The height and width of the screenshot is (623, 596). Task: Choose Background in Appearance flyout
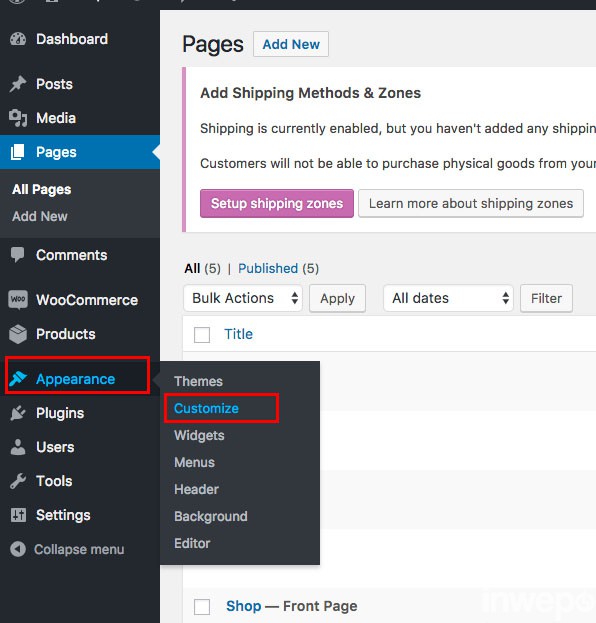(x=211, y=517)
